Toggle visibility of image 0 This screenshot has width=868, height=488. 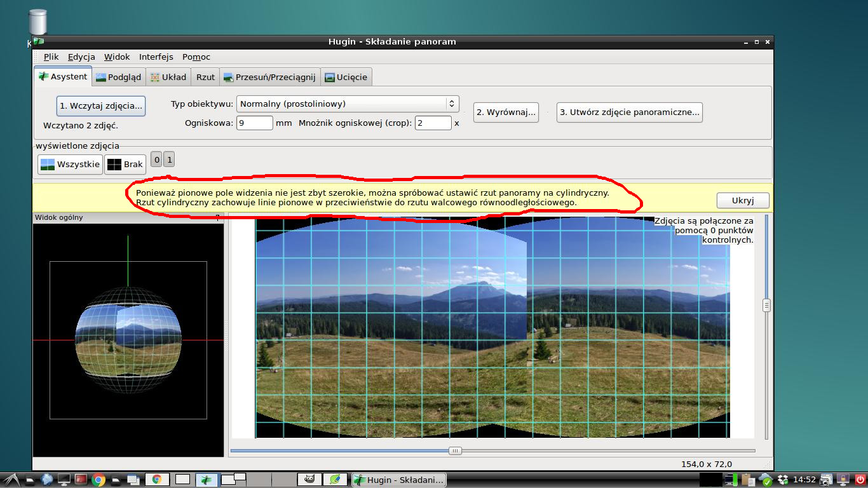coord(157,160)
